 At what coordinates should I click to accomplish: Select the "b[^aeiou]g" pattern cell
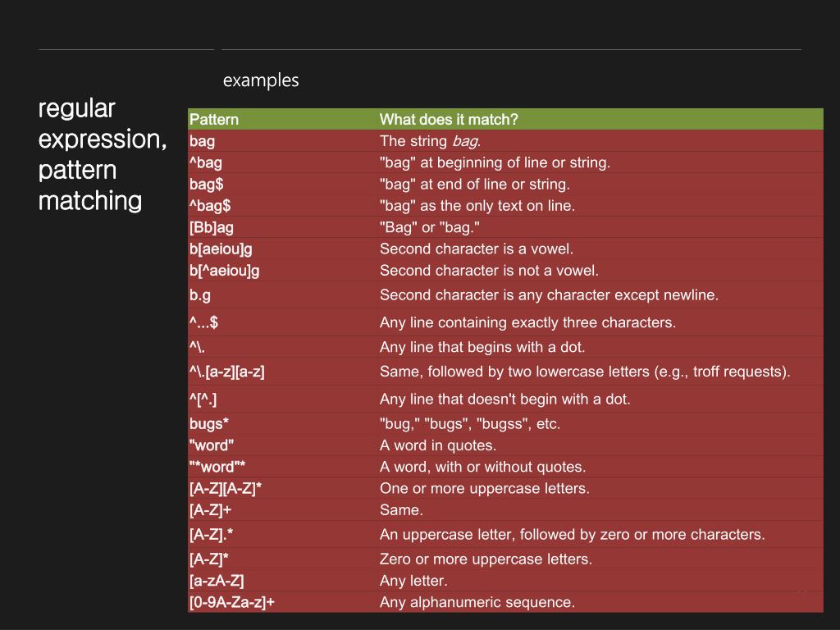pyautogui.click(x=224, y=271)
